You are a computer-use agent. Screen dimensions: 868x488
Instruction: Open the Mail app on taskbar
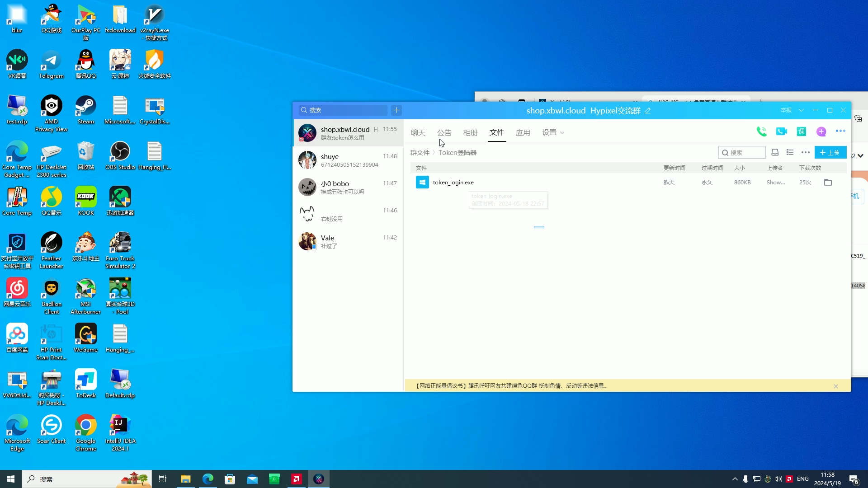click(x=252, y=479)
